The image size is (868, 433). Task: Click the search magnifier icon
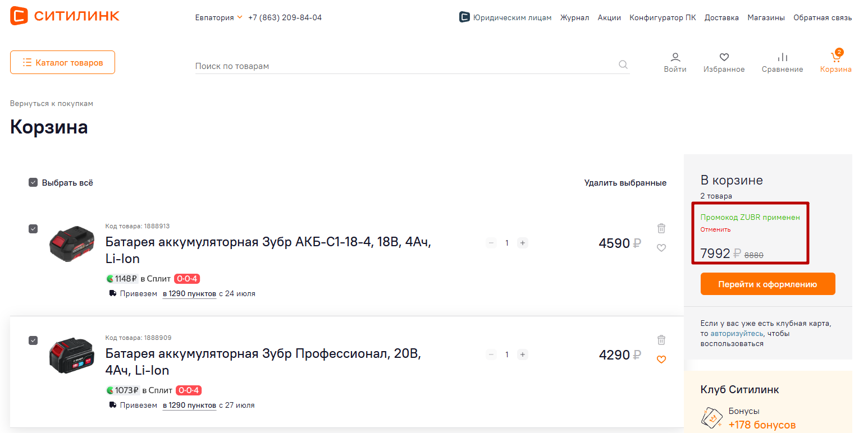pos(623,65)
